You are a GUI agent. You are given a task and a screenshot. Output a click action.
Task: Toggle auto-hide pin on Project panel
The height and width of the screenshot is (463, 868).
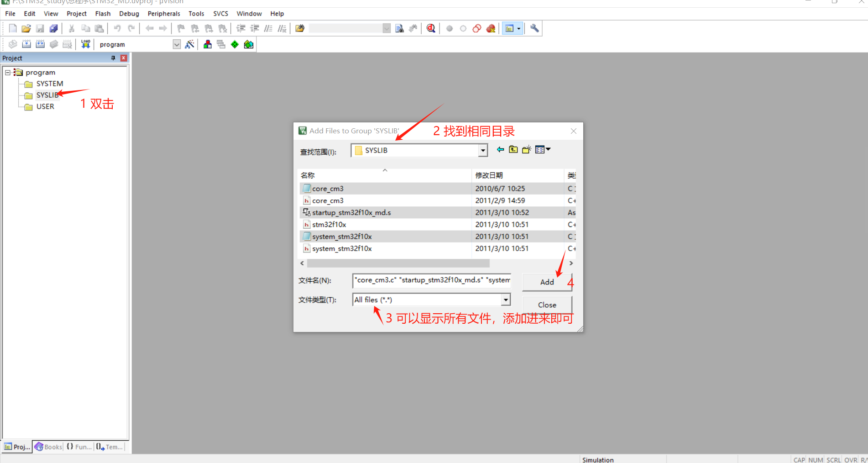(113, 58)
